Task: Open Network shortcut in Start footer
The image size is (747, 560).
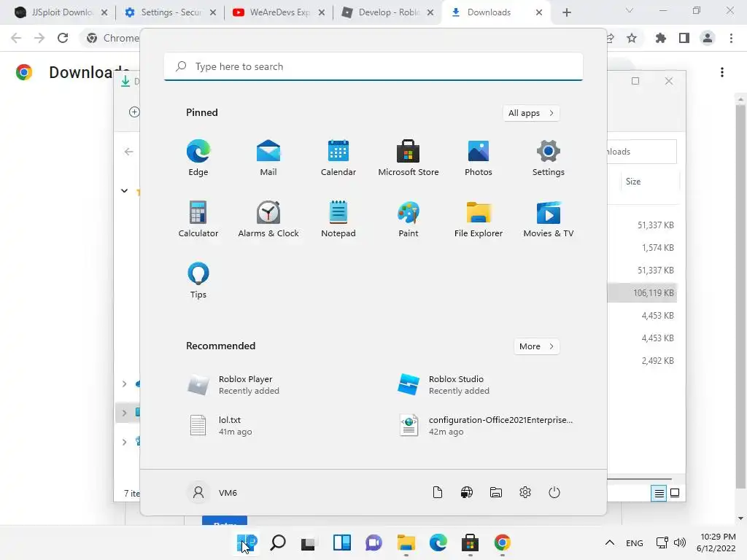Action: tap(466, 492)
